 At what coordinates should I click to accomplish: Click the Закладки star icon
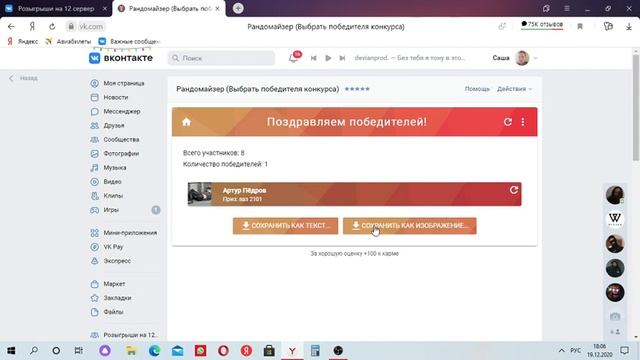pos(95,298)
